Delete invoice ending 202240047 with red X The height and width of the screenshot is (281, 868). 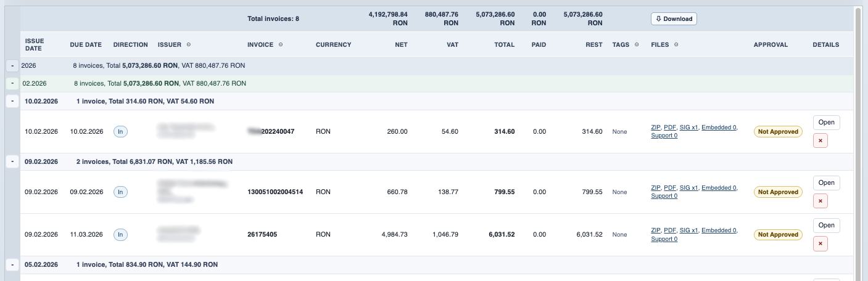tap(820, 140)
